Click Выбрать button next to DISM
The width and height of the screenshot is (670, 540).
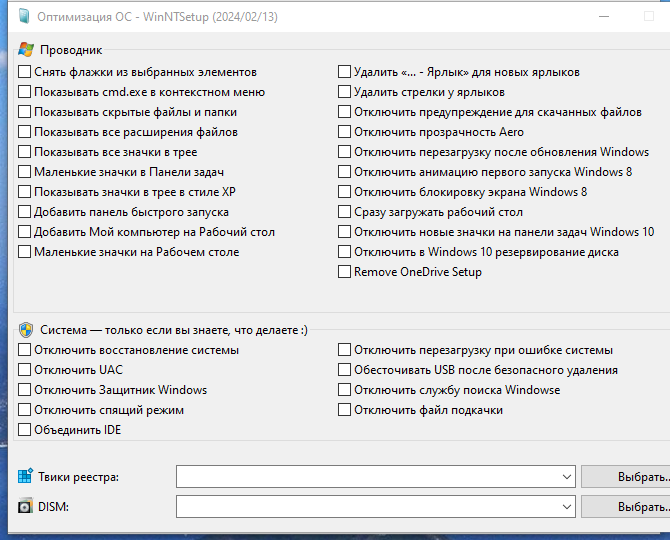click(626, 507)
